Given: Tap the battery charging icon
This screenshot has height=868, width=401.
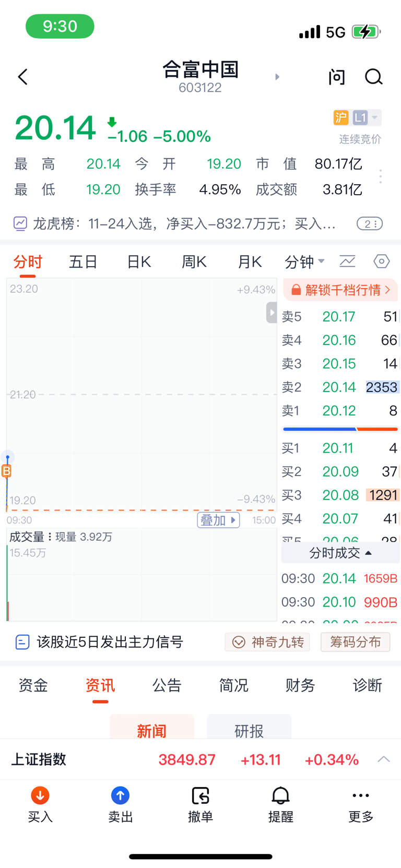Looking at the screenshot, I should click(366, 32).
